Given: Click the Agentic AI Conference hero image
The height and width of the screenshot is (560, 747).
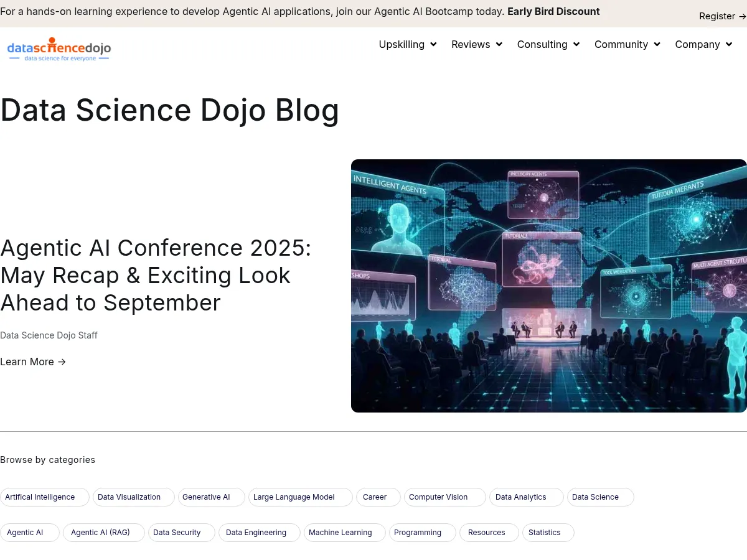Looking at the screenshot, I should [549, 286].
